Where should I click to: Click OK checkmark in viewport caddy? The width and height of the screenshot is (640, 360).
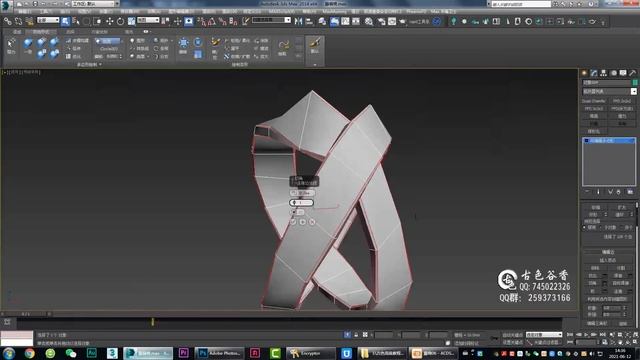click(x=293, y=222)
